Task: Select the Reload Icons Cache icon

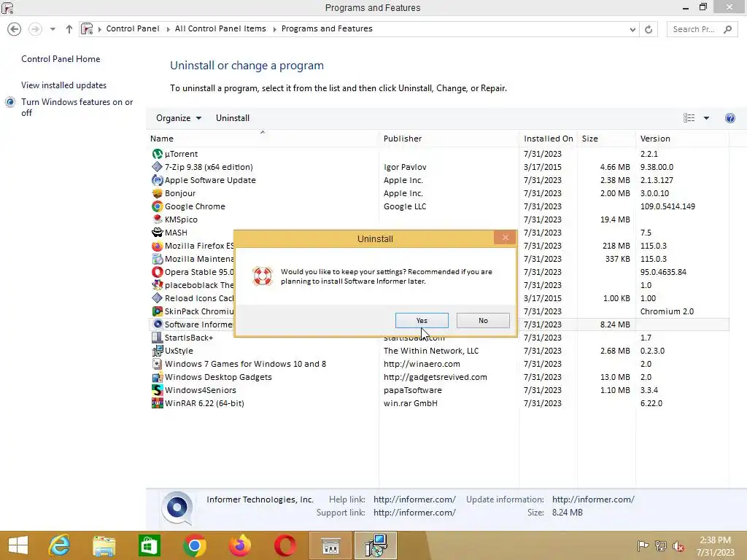Action: tap(158, 298)
